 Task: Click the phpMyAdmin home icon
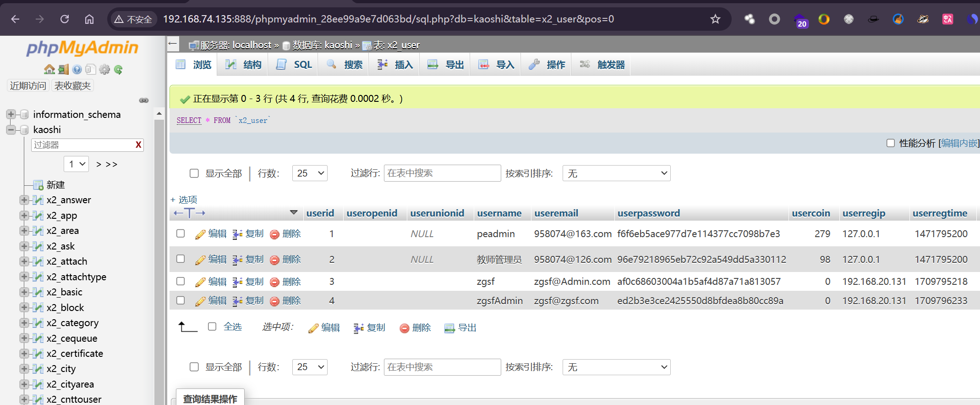[x=49, y=69]
